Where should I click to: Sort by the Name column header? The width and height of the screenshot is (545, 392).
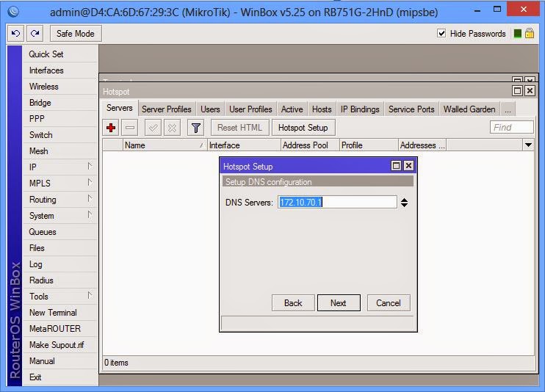point(165,145)
